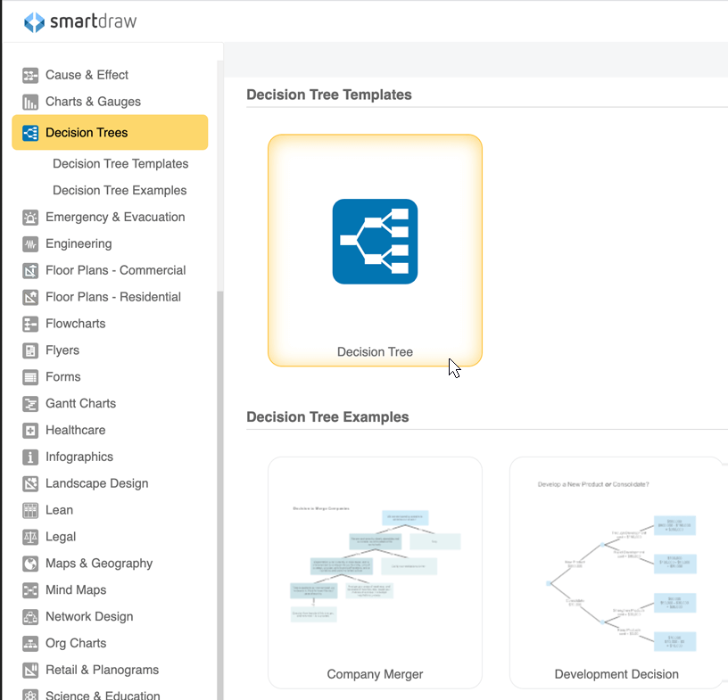Click the Floor Plans - Commercial icon
The image size is (728, 700).
tap(30, 270)
